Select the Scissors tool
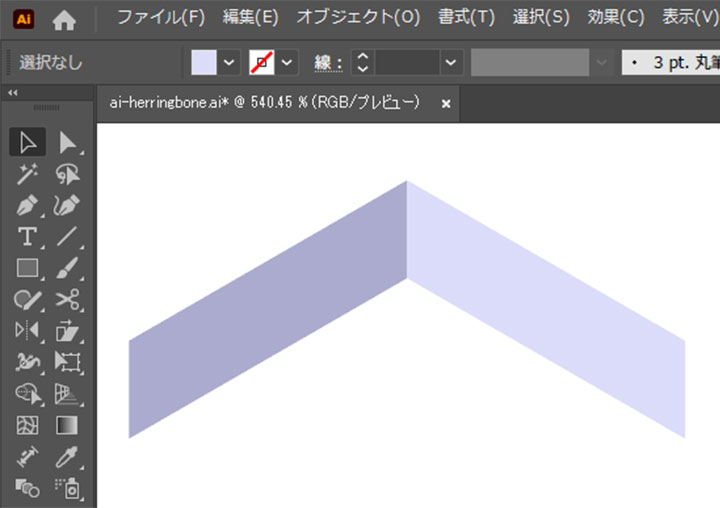The image size is (720, 508). click(68, 298)
